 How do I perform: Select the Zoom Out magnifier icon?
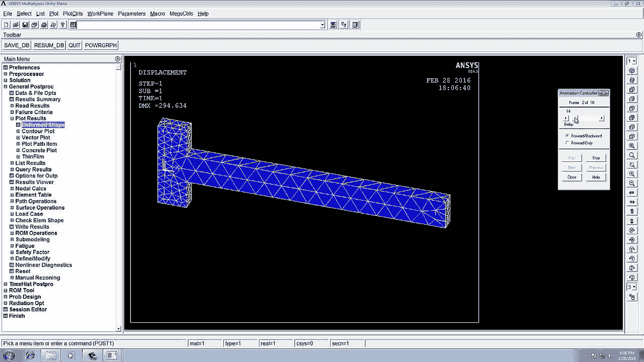632,183
